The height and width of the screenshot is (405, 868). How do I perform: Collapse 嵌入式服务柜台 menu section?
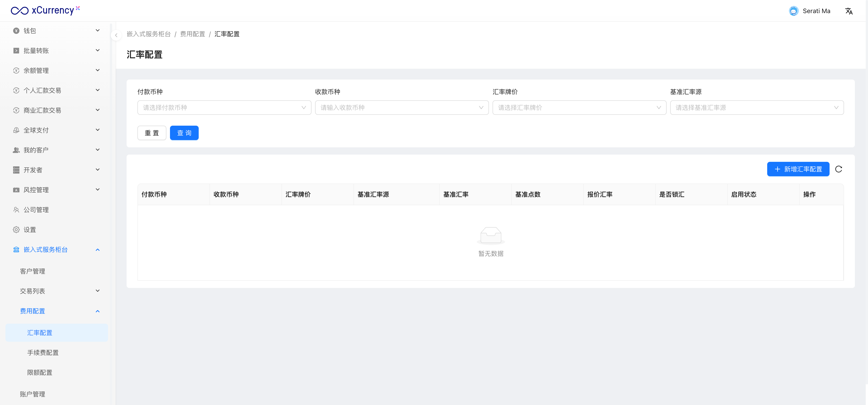coord(98,250)
